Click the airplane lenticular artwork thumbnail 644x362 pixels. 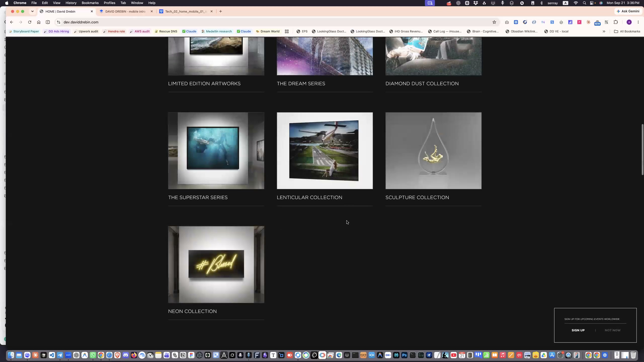tap(325, 151)
